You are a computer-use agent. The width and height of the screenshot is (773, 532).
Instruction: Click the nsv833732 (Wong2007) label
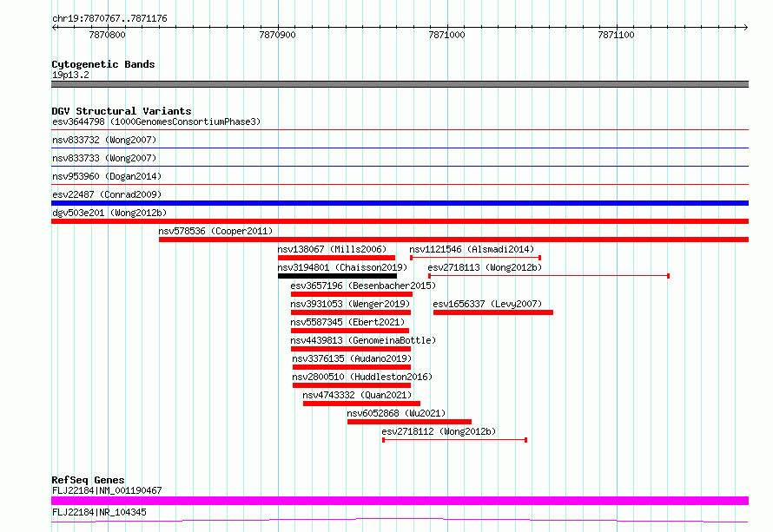pos(104,140)
